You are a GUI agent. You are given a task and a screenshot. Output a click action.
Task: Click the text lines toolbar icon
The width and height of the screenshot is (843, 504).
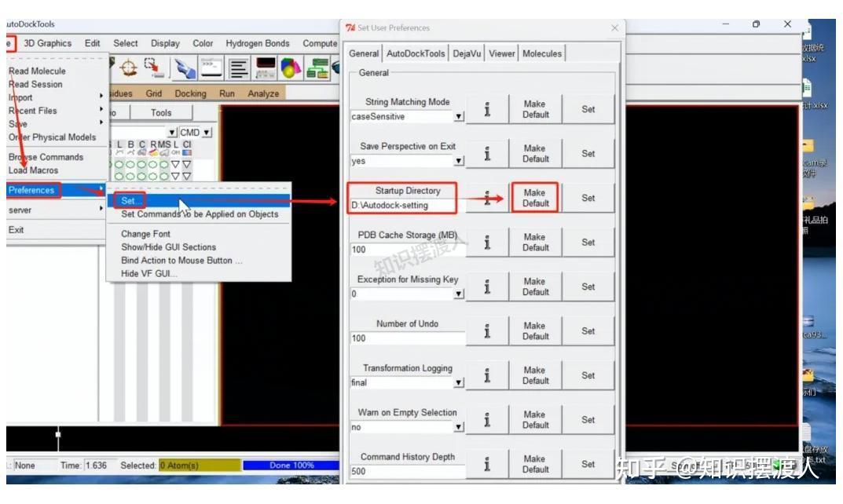[238, 69]
